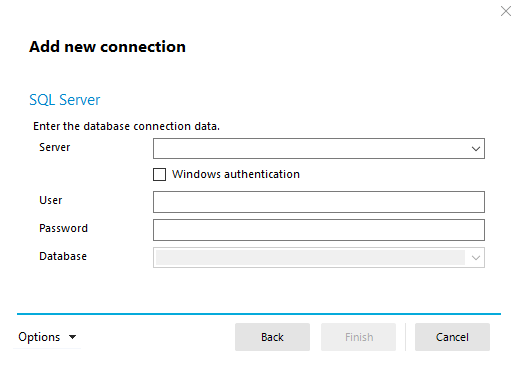518x367 pixels.
Task: Click the 'Enter the database connection data.' text
Action: tap(126, 126)
